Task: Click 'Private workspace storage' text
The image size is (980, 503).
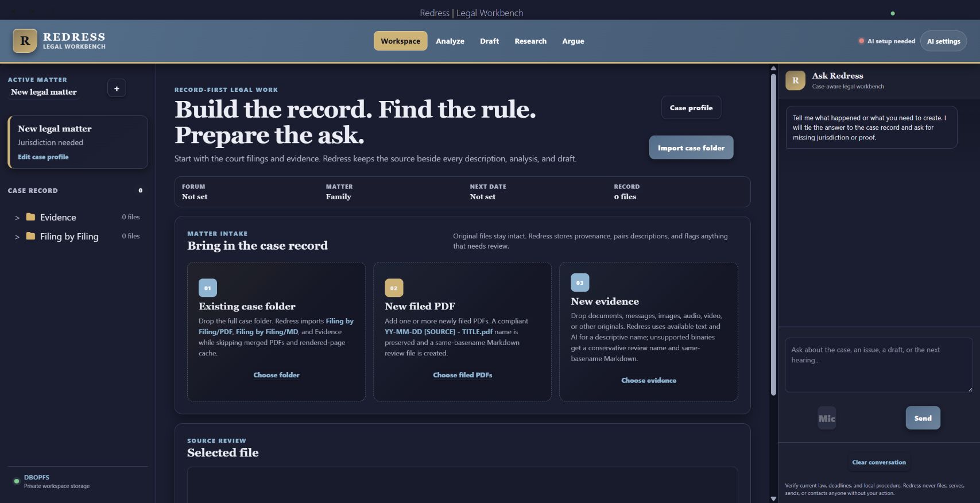Action: [x=57, y=486]
